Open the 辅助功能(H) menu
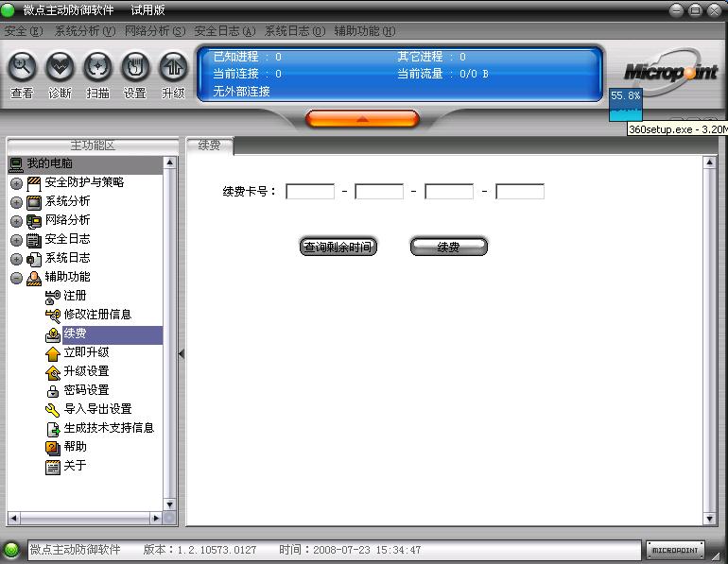Screen dimensions: 728x564 364,31
